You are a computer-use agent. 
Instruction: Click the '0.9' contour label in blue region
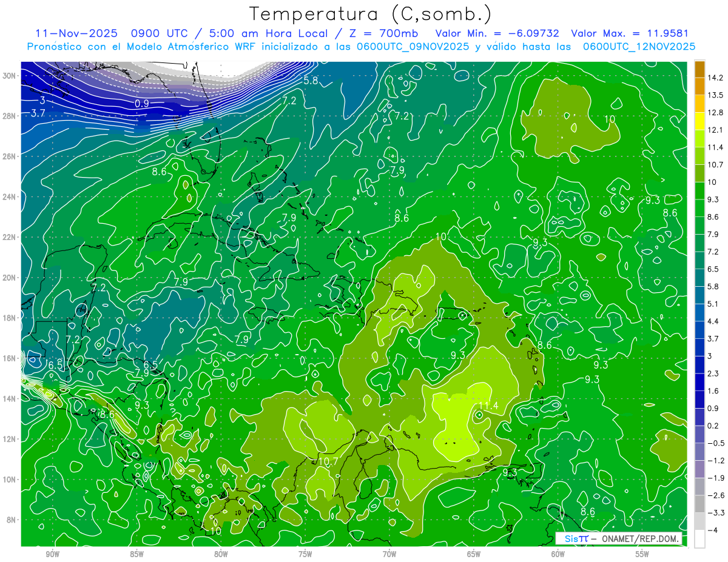tap(142, 104)
